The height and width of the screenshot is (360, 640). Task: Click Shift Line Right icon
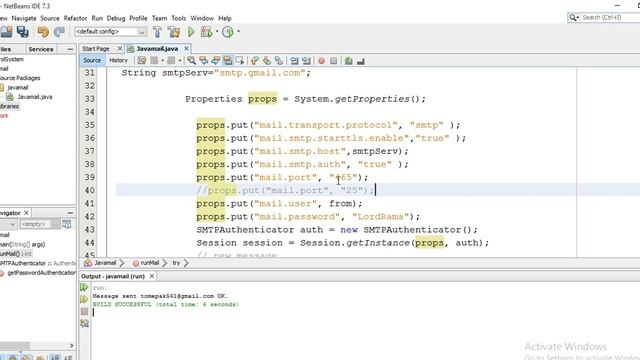(x=307, y=61)
